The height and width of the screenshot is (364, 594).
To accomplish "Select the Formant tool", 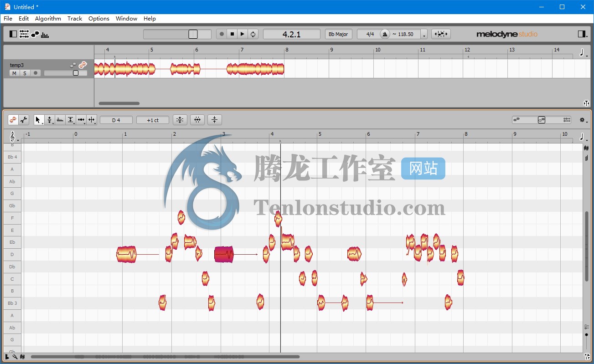I will [x=60, y=120].
